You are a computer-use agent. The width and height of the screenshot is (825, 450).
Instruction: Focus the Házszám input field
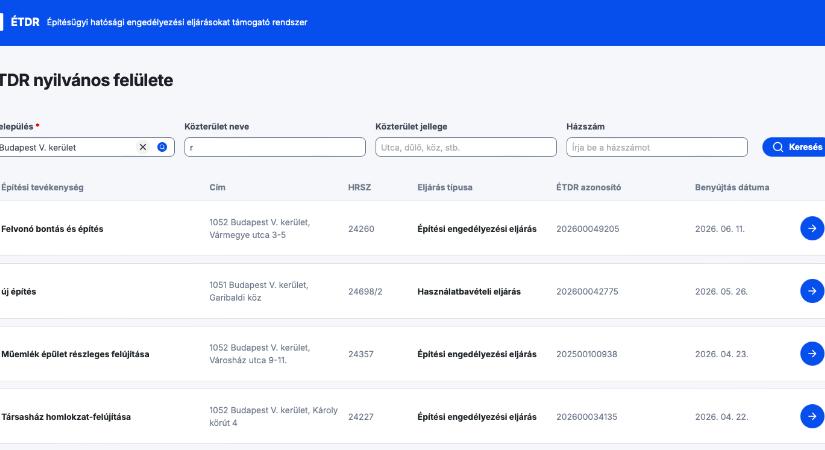click(657, 147)
